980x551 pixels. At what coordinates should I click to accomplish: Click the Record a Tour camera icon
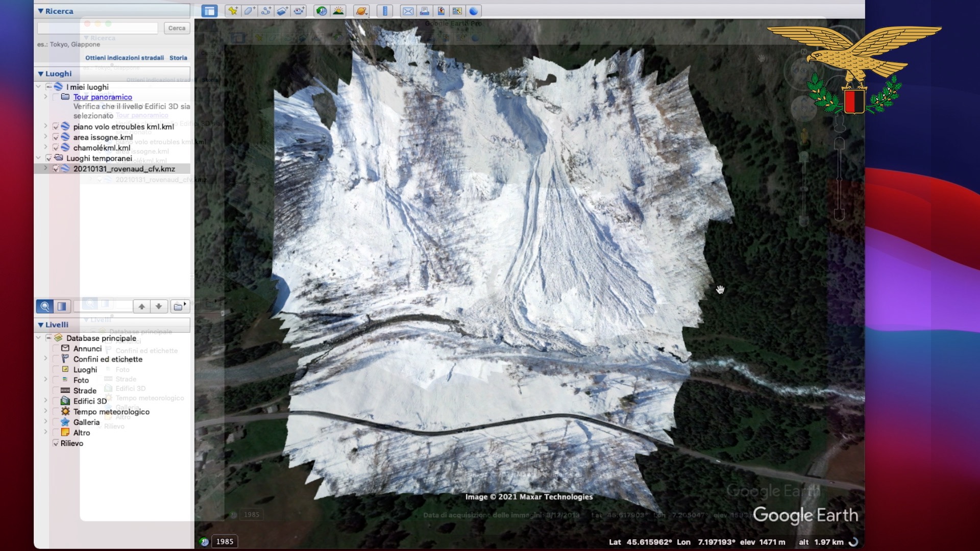click(x=299, y=11)
